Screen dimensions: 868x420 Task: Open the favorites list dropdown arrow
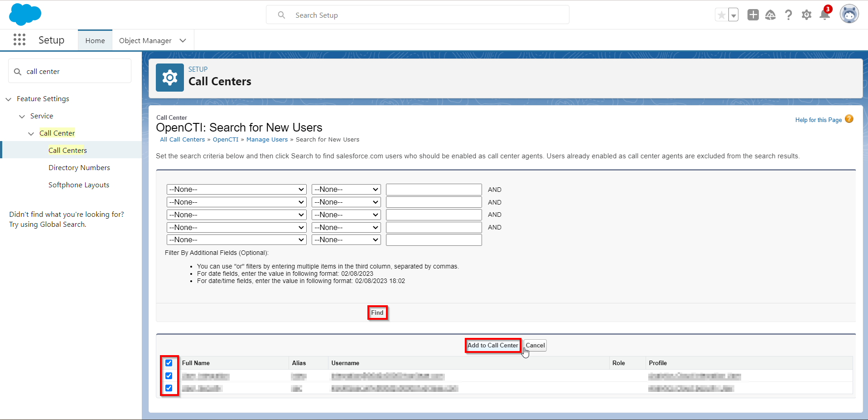point(733,15)
